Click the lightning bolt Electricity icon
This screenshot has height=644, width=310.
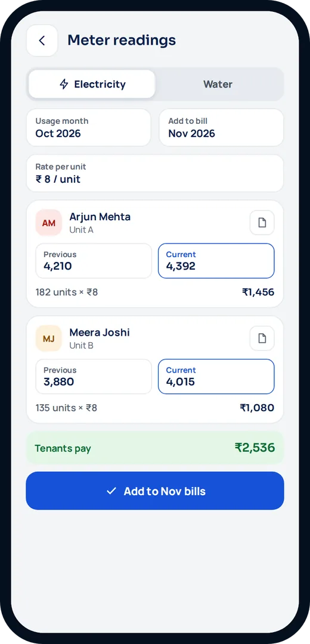[x=64, y=84]
